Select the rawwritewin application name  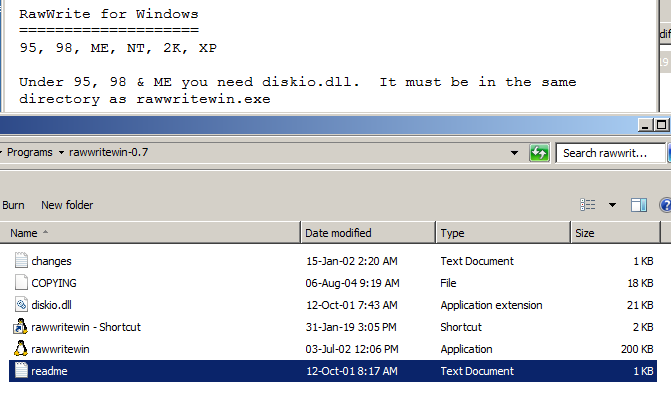60,349
